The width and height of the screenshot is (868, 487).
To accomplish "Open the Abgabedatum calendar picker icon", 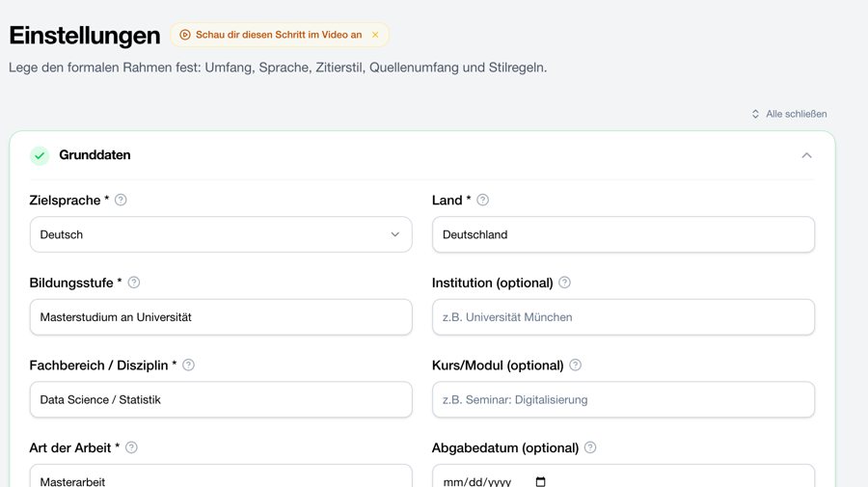I will coord(540,481).
